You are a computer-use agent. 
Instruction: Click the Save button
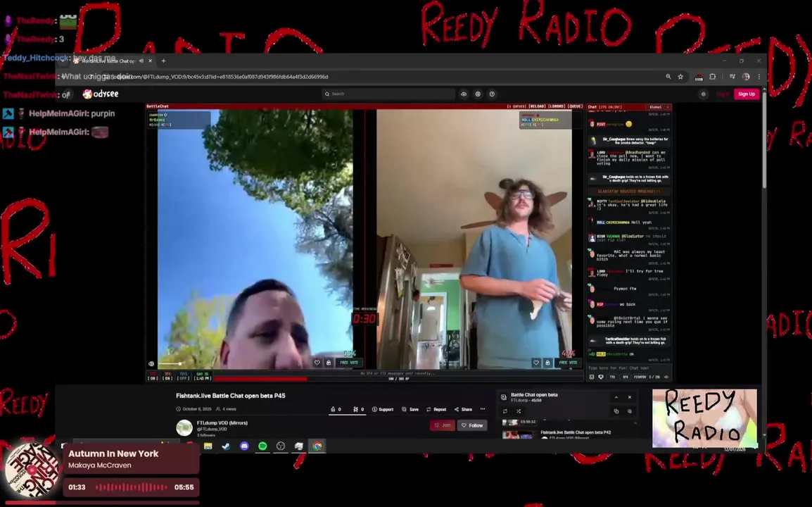pyautogui.click(x=410, y=409)
